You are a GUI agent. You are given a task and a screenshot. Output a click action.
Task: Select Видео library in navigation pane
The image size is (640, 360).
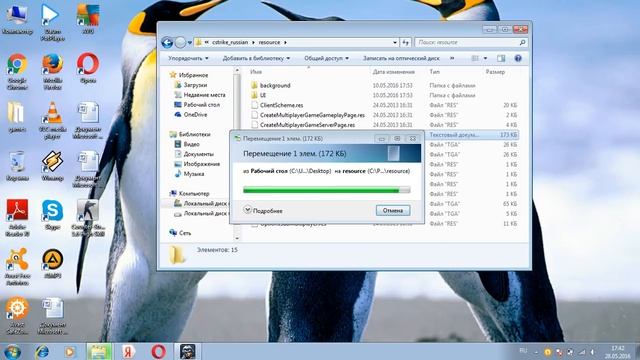tap(187, 144)
